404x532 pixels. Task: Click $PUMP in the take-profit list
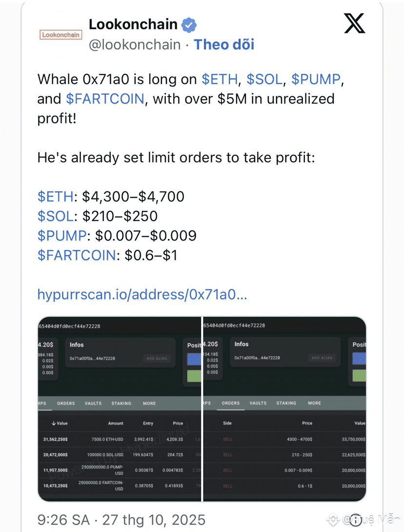coord(62,236)
